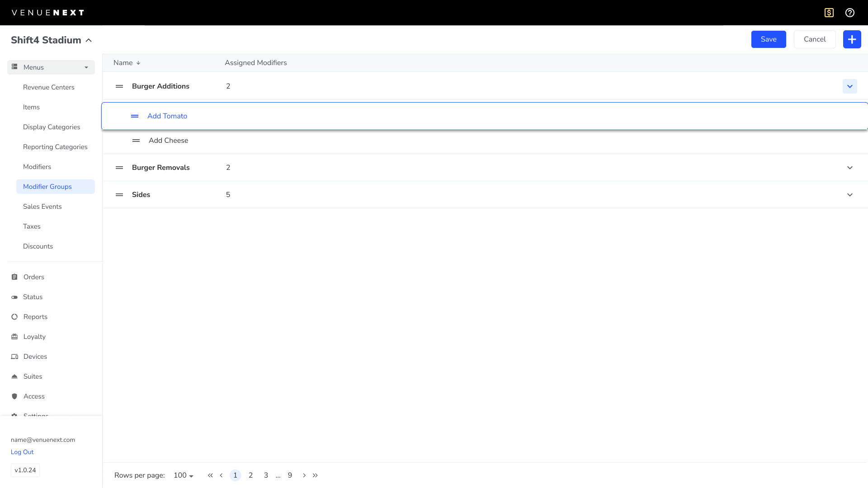This screenshot has width=868, height=488.
Task: Navigate to Reporting Categories
Action: click(55, 147)
